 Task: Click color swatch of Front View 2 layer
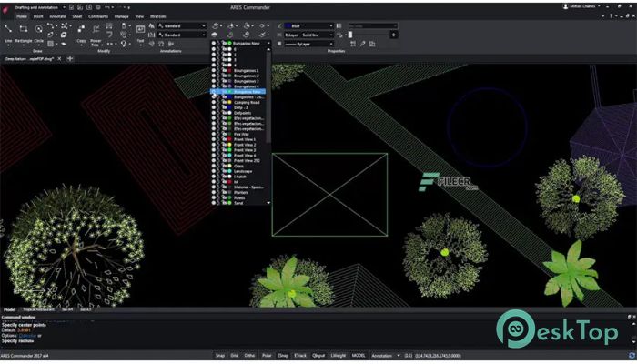pos(229,145)
